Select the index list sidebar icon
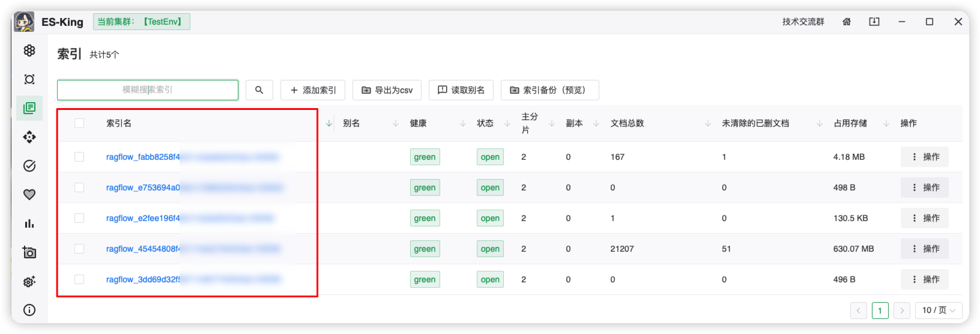Viewport: 980px width, 334px height. [29, 108]
